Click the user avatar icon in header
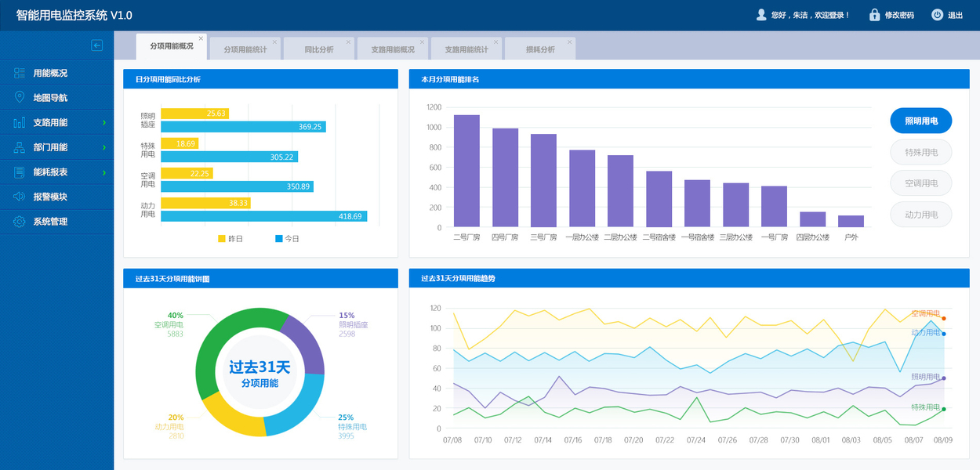Screen dimensions: 980x470 [760, 15]
